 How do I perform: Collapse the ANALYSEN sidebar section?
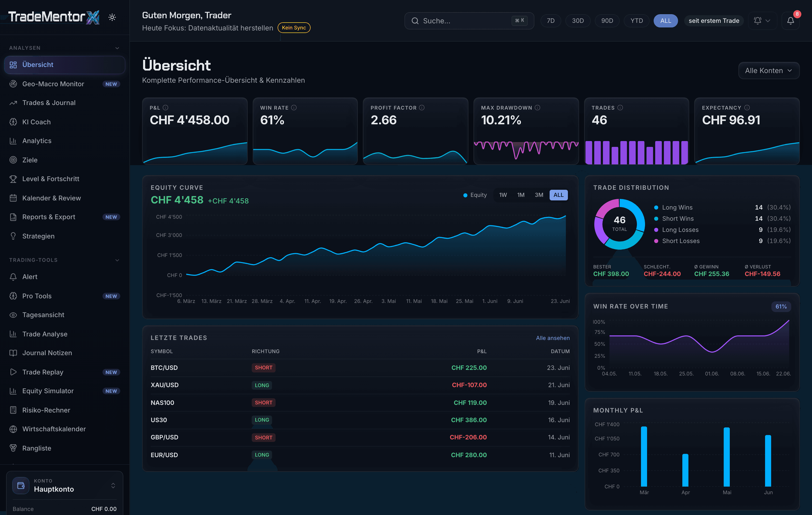[x=117, y=48]
